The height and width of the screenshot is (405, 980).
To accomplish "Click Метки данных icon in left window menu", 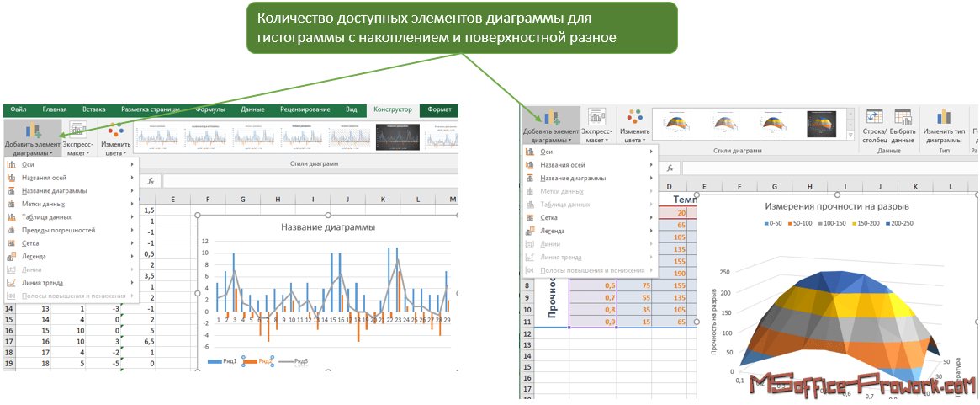I will 12,204.
